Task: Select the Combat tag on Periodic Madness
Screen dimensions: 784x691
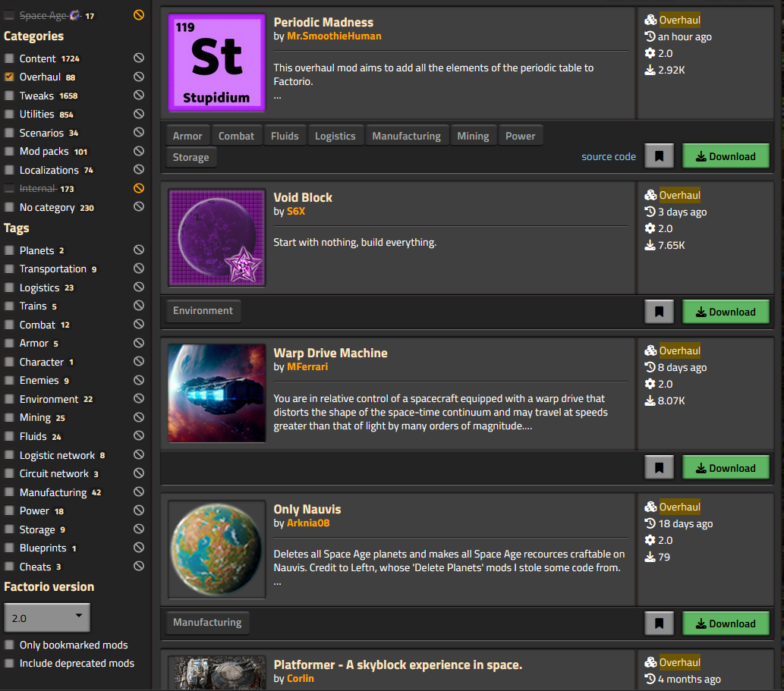Action: (236, 136)
